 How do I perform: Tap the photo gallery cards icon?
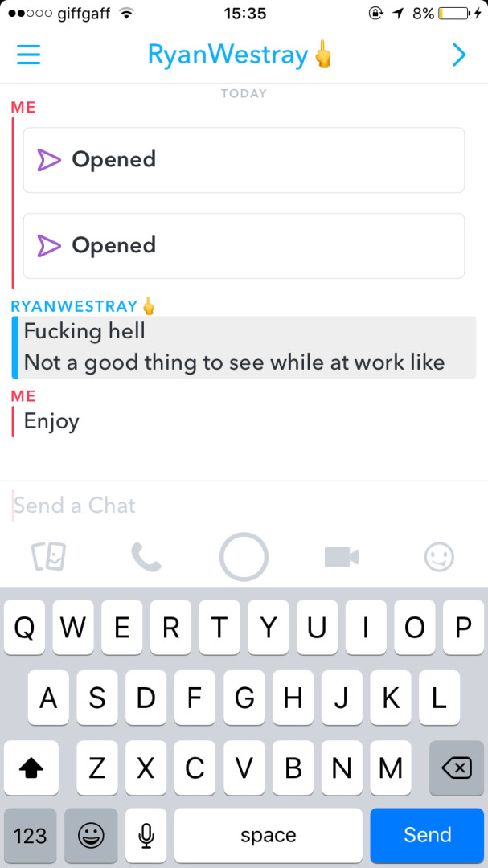pyautogui.click(x=49, y=557)
